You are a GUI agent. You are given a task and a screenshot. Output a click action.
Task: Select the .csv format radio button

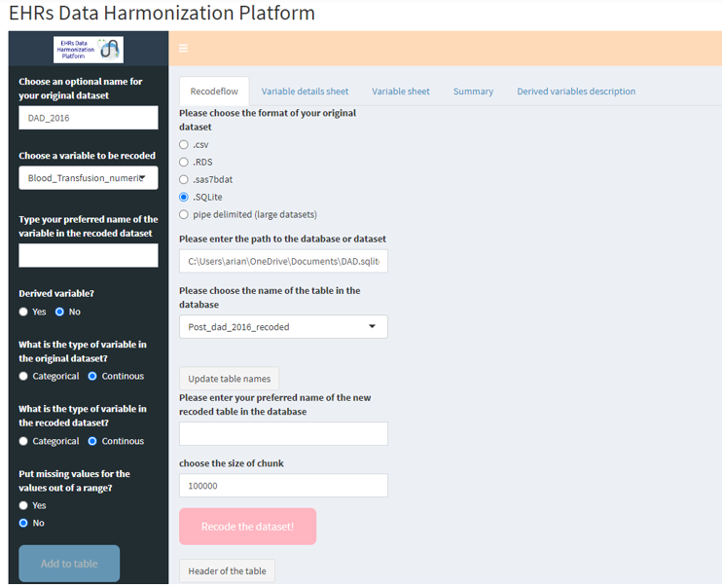coord(184,145)
